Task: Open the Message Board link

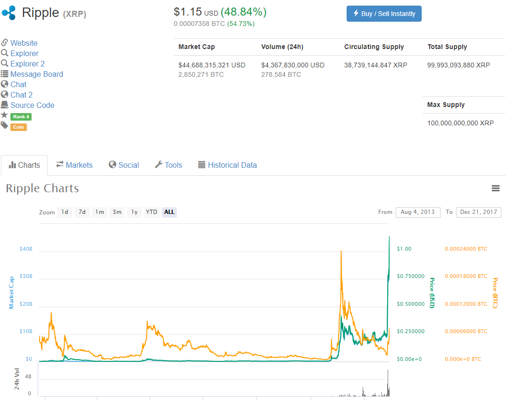Action: pos(37,74)
